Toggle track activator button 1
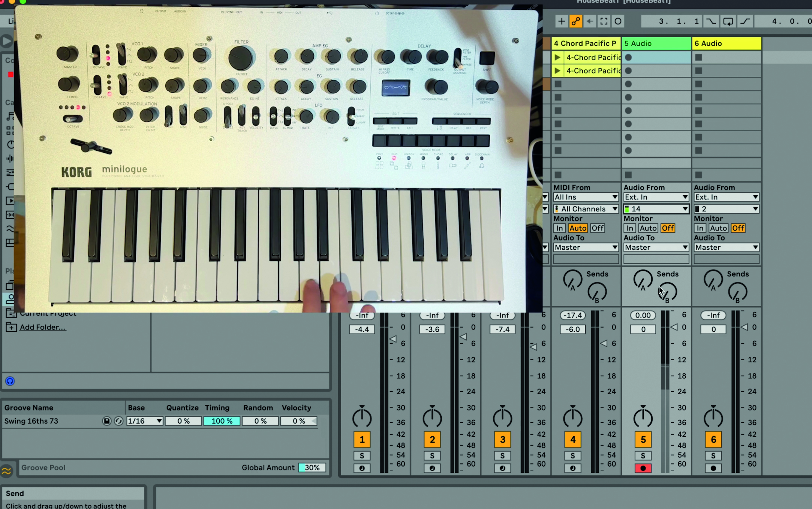This screenshot has width=812, height=509. 362,440
